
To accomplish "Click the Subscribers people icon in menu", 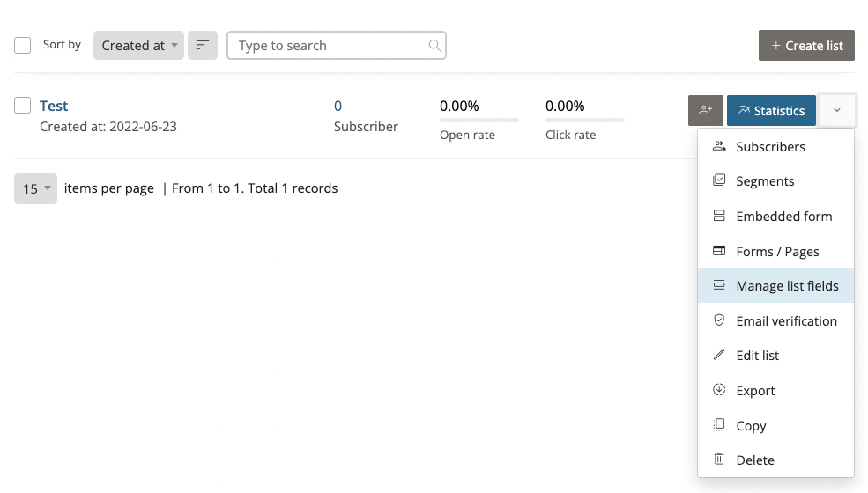I will coord(719,147).
